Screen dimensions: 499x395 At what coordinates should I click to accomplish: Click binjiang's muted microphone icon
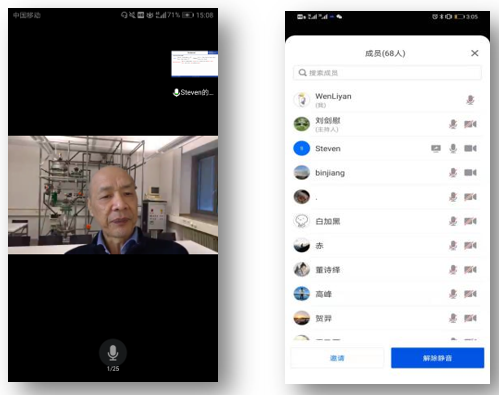[x=453, y=173]
